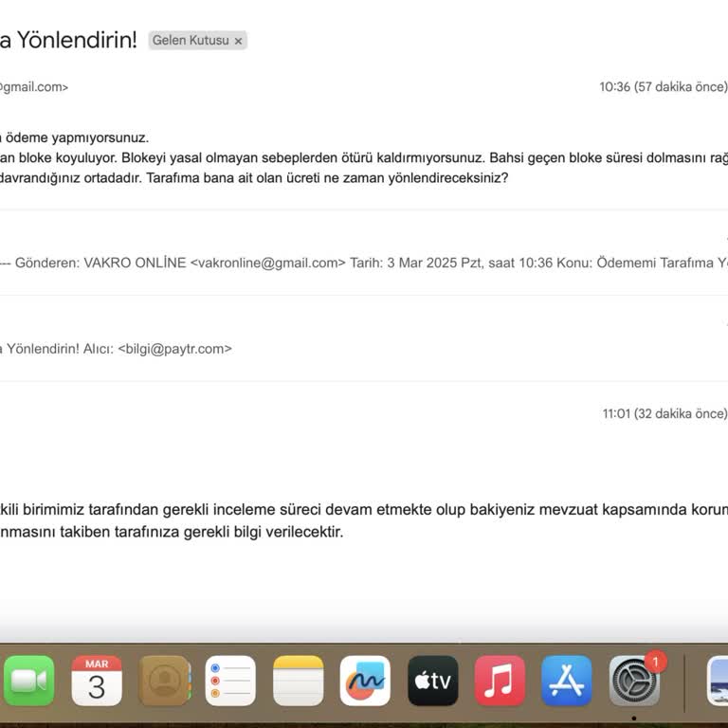Launch the Contacts app in Dock
728x728 pixels.
pyautogui.click(x=164, y=681)
